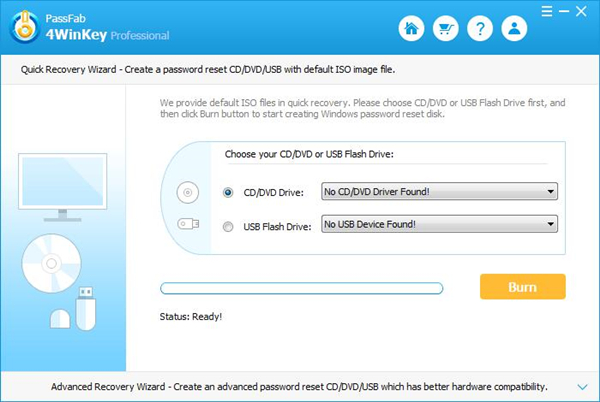Screen dimensions: 600x402
Task: Click the USB stick icon beside USB Flash Drive
Action: [187, 224]
